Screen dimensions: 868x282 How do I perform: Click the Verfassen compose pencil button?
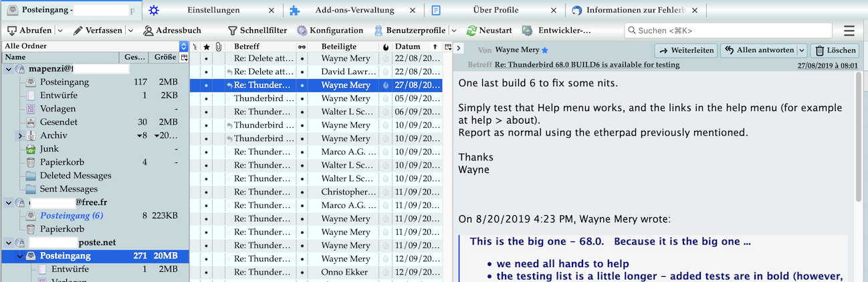(98, 31)
